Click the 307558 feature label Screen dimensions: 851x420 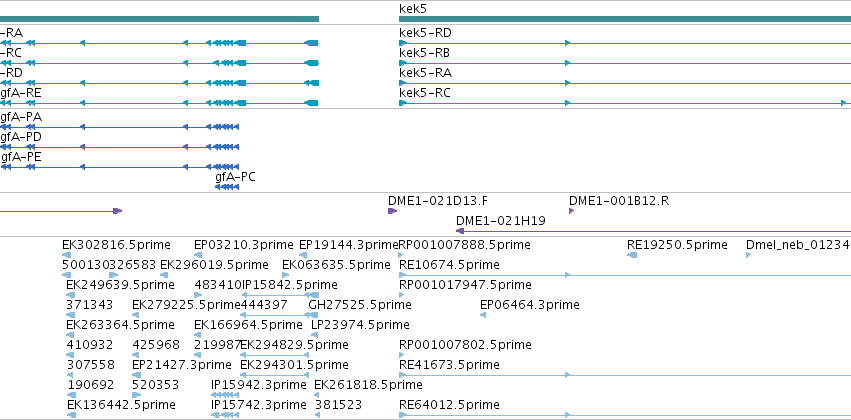point(91,365)
